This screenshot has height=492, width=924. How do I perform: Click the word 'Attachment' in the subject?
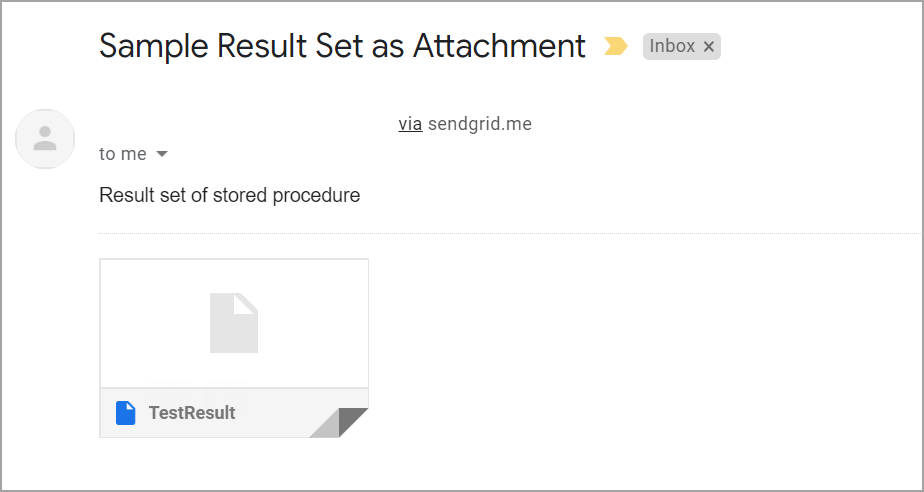coord(499,46)
